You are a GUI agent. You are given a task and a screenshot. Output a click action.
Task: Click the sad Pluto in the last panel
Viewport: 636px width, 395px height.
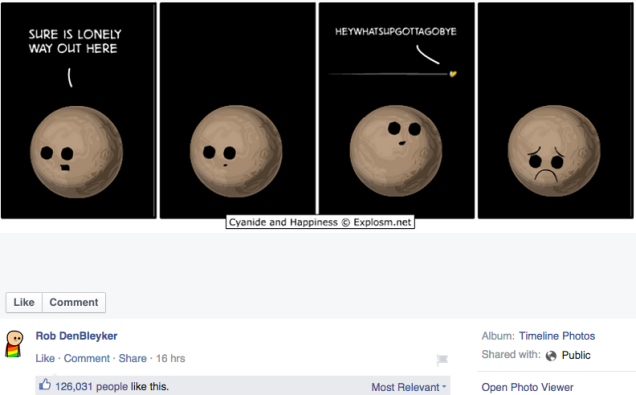[554, 151]
